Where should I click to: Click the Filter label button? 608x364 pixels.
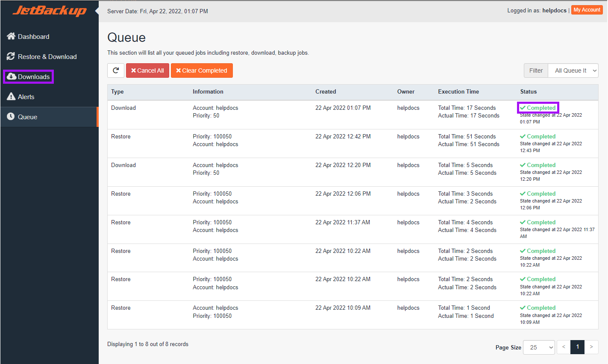(536, 70)
